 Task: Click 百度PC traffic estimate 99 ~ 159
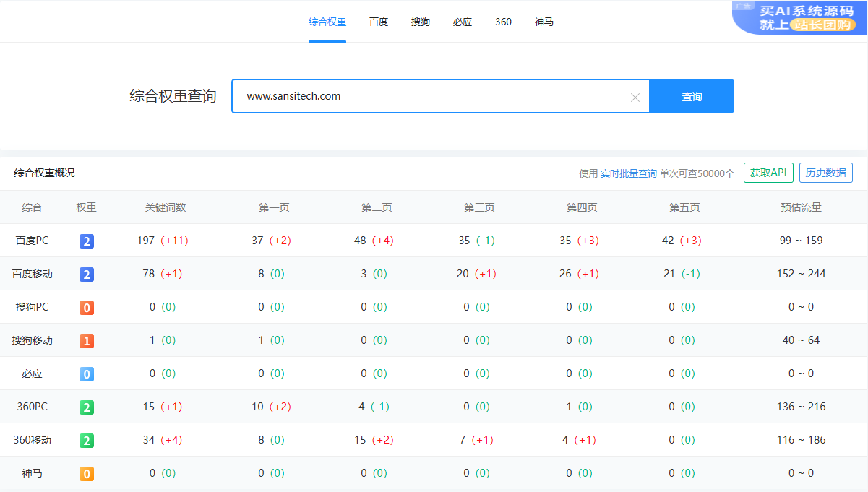(x=802, y=241)
